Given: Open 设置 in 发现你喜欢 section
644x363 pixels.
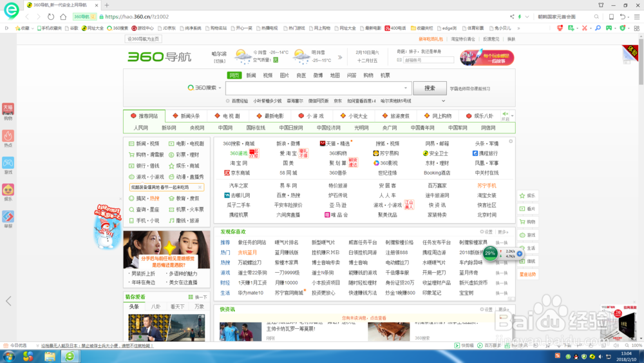Looking at the screenshot, I should pos(486,232).
